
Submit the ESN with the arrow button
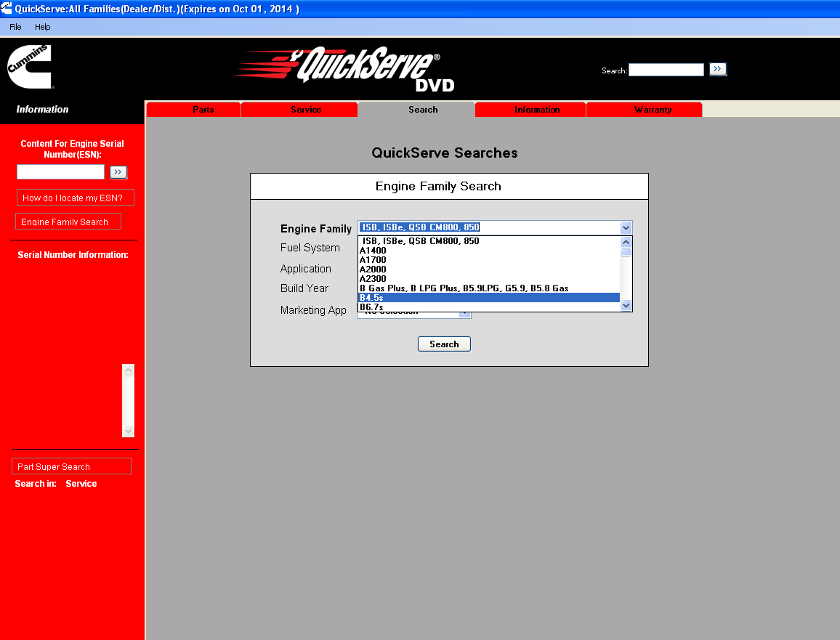pos(118,172)
